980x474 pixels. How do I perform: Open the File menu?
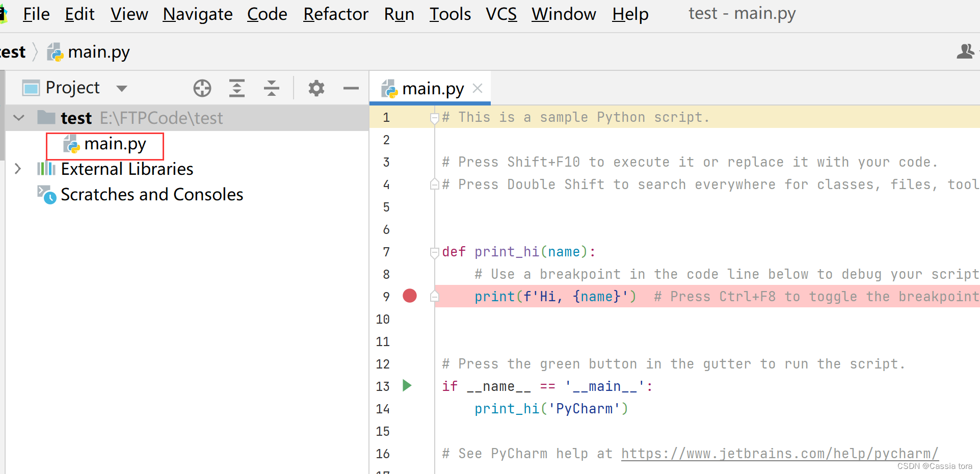click(x=36, y=14)
